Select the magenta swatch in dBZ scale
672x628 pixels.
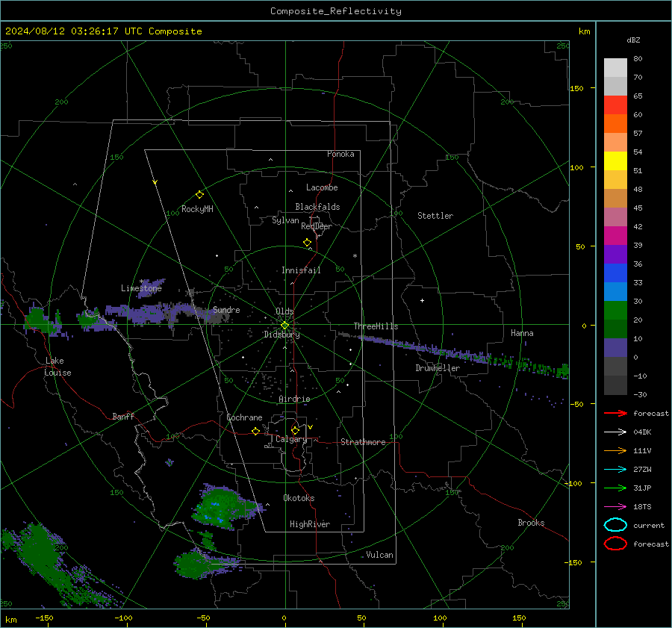click(x=615, y=235)
